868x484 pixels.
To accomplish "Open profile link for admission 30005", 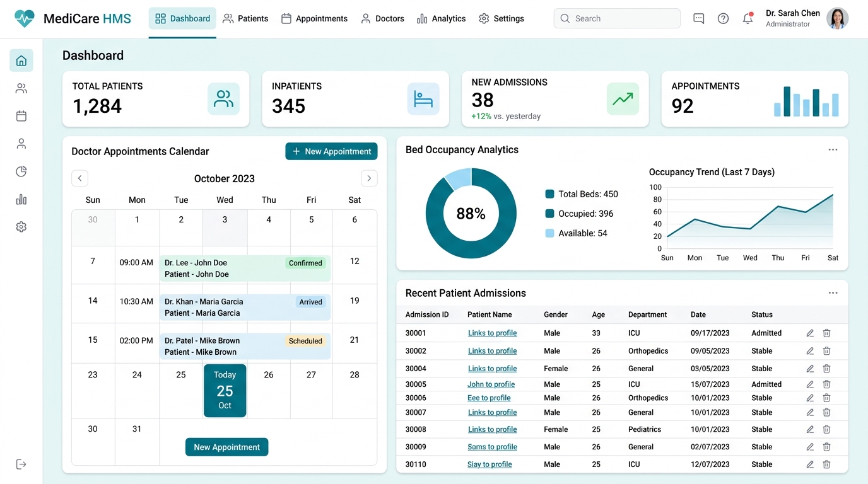I will (491, 384).
